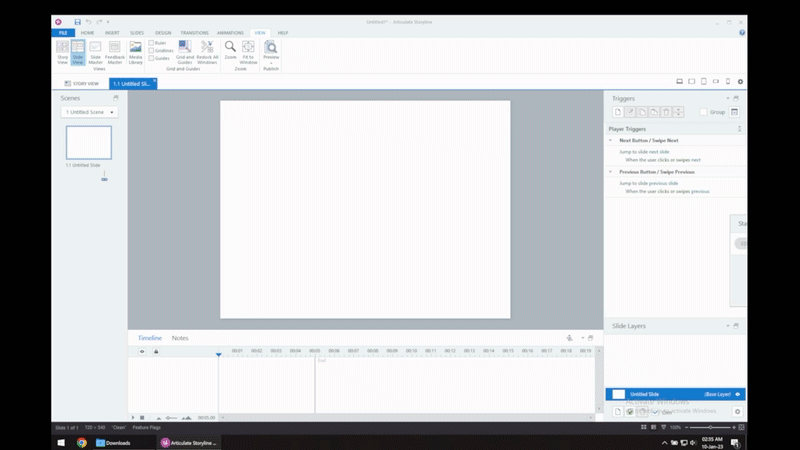
Task: Tick the Group checkbox in Triggers
Action: (x=704, y=112)
